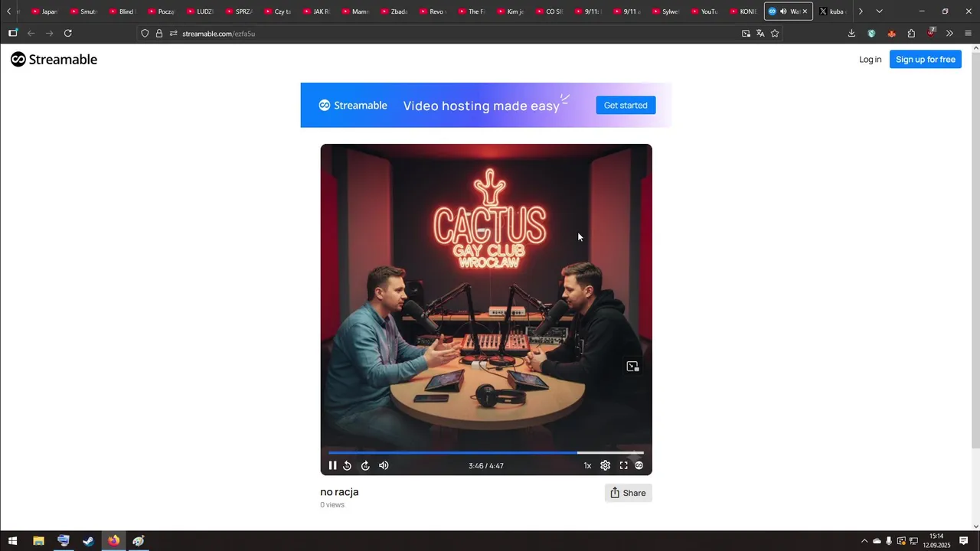Viewport: 980px width, 551px height.
Task: Click the translate page icon
Action: pyautogui.click(x=760, y=33)
